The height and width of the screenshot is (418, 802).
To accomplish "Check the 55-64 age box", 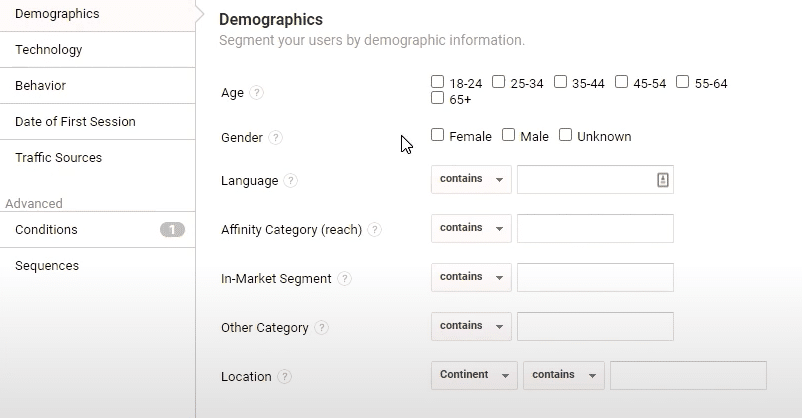I will [683, 82].
